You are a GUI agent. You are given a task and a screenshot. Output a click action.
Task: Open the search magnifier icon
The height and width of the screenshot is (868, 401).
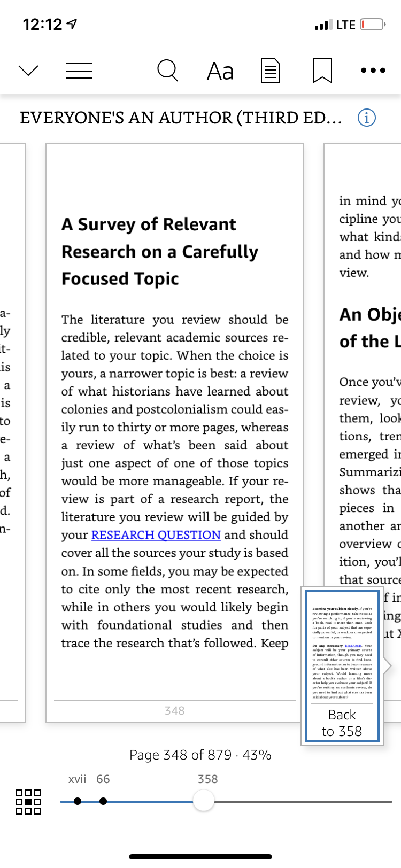167,70
